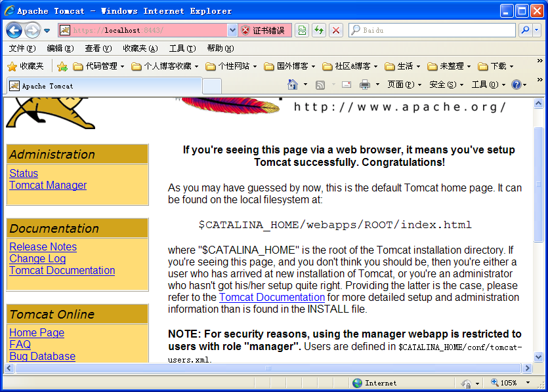Open the 编辑(E) menu
This screenshot has height=392, width=548.
point(60,48)
